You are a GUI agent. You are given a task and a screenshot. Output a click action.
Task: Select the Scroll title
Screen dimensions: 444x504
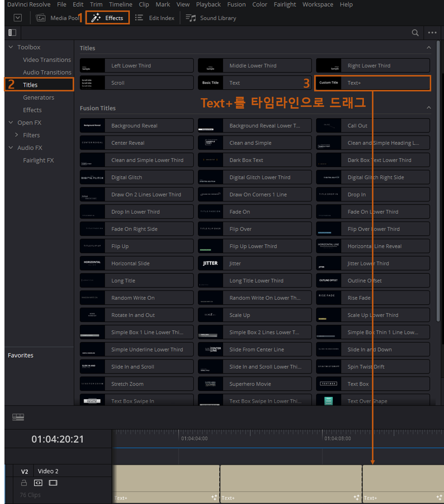[137, 83]
